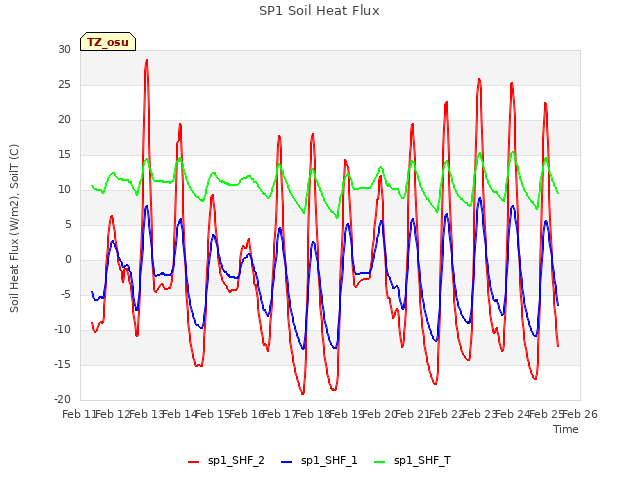640x480 pixels.
Task: Click the -20 y-axis tick label
Action: tap(62, 400)
